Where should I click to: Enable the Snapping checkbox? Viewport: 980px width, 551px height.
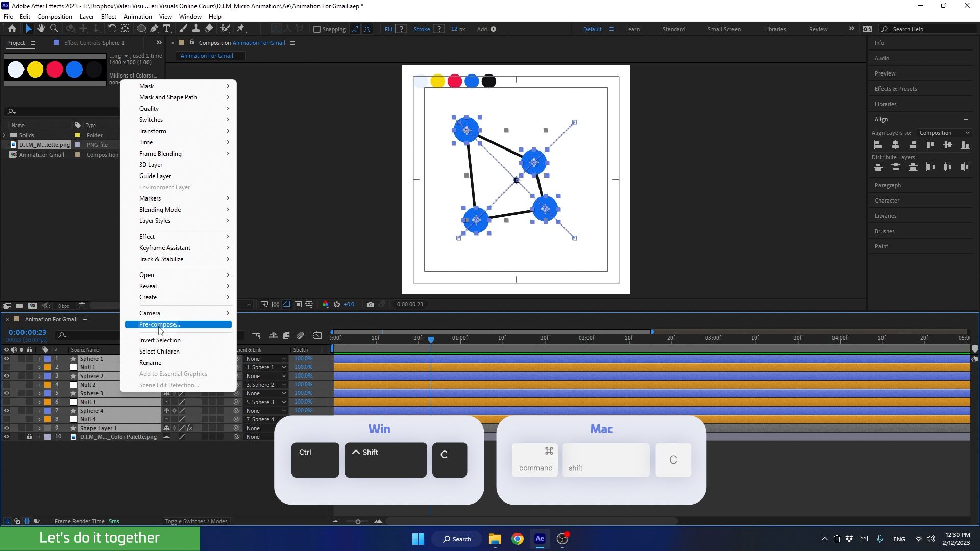click(x=317, y=29)
